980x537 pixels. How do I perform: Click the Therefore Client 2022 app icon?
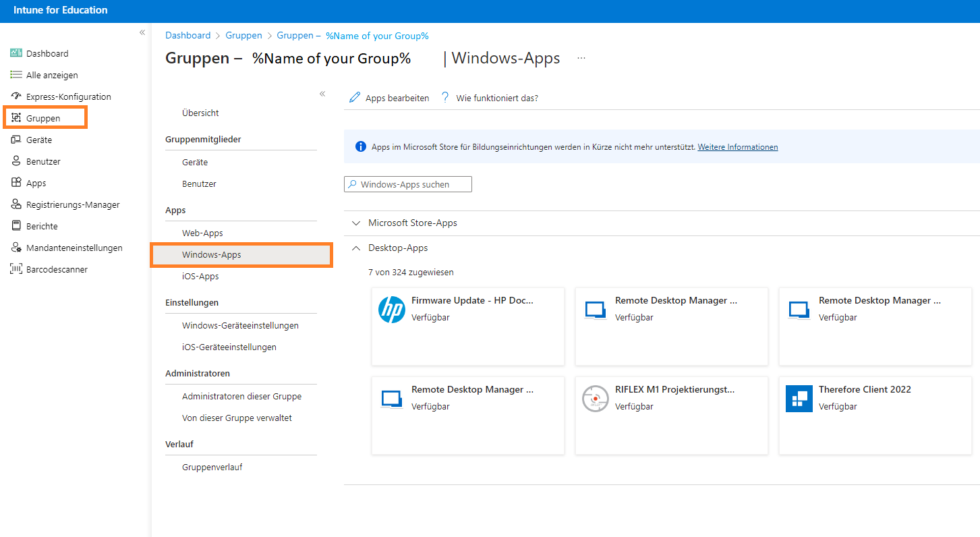799,399
